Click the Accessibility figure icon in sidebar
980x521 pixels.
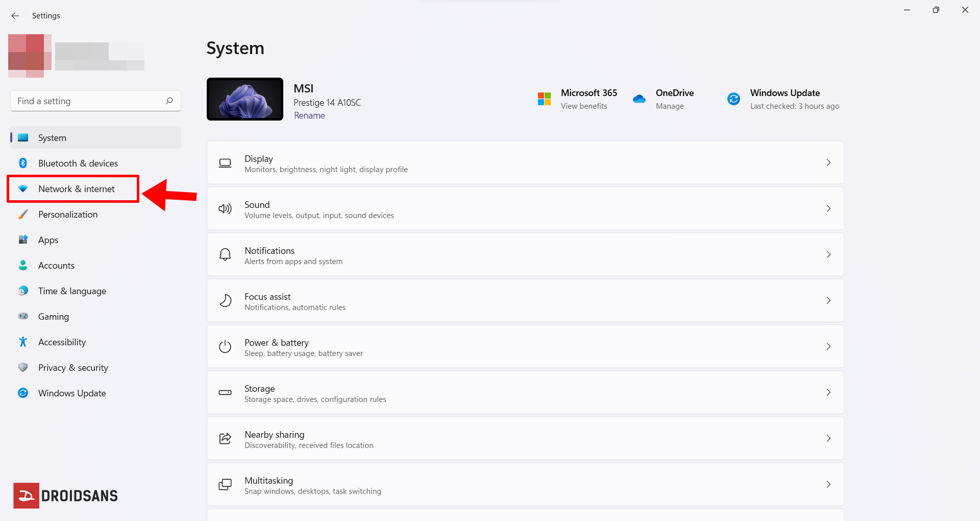(23, 342)
